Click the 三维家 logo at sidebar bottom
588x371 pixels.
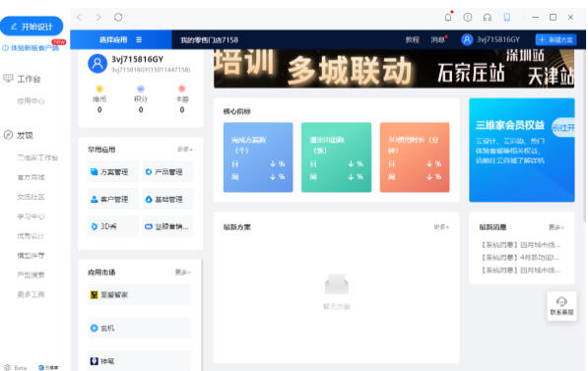(x=48, y=368)
